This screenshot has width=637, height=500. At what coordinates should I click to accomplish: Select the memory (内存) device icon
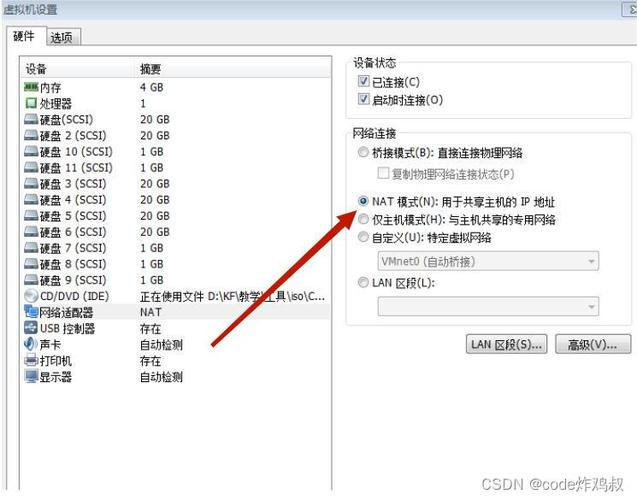31,87
